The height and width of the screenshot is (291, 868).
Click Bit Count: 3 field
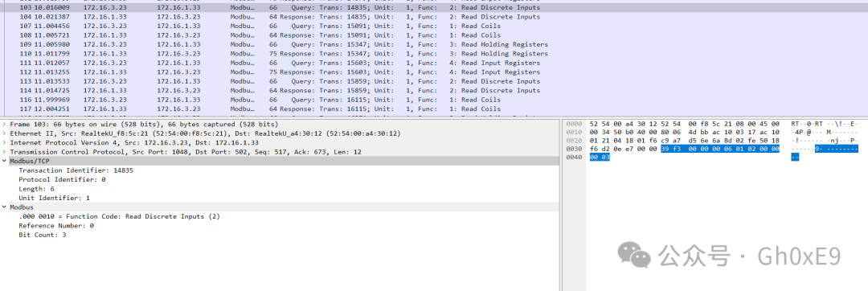(42, 235)
